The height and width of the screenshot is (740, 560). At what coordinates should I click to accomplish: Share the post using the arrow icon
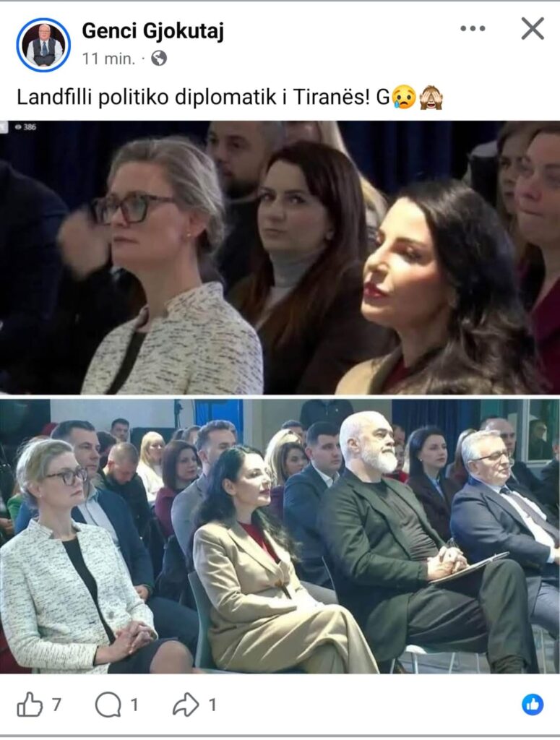pos(186,705)
